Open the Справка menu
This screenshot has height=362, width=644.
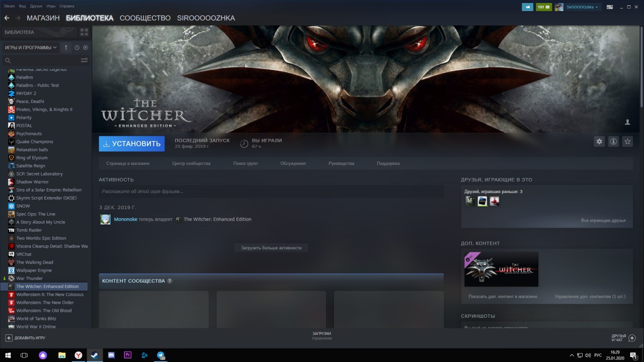tap(67, 6)
